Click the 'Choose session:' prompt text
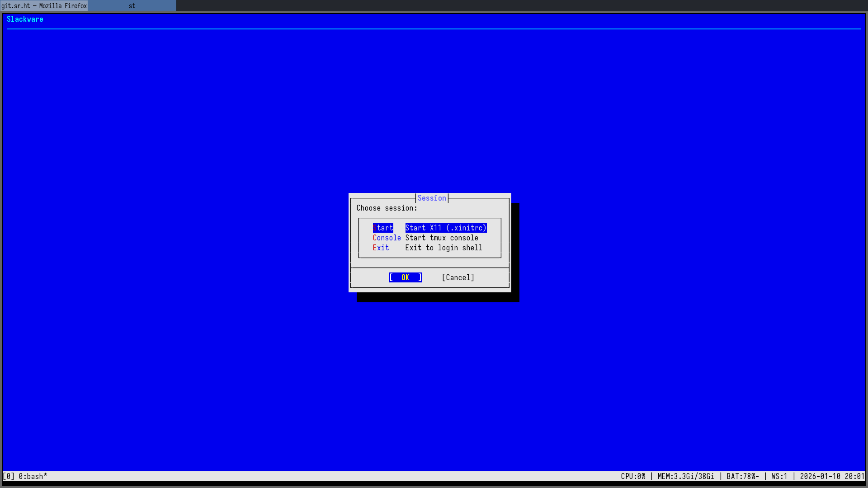Screen dimensions: 868x488 [x=387, y=208]
